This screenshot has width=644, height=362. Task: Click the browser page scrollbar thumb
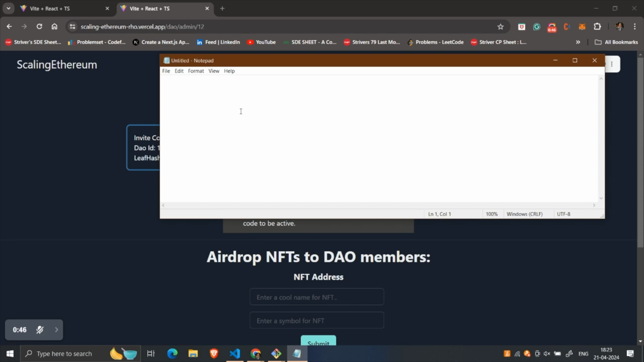point(640,153)
